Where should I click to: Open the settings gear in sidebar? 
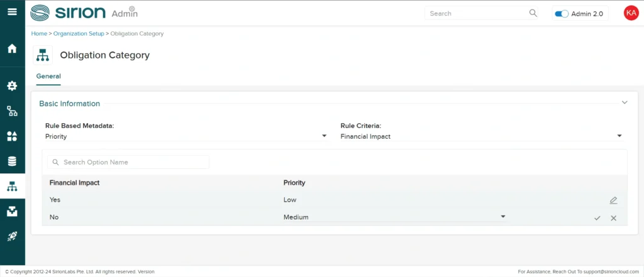[x=12, y=86]
